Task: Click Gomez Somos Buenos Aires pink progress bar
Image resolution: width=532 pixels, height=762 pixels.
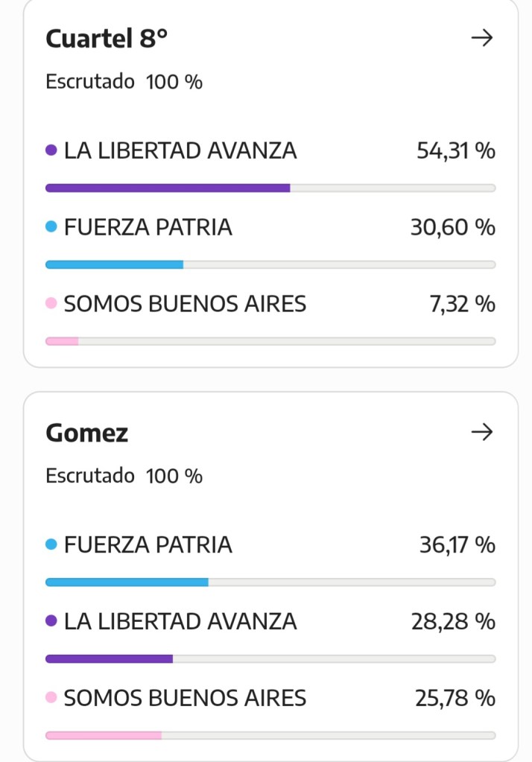Action: point(104,735)
